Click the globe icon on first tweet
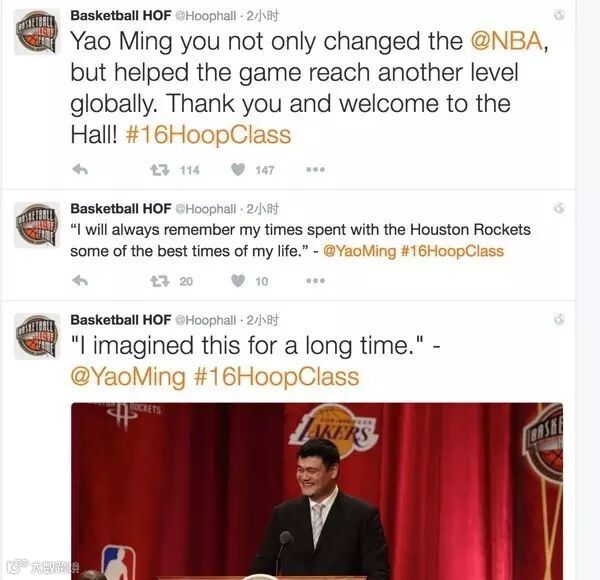 pos(559,15)
